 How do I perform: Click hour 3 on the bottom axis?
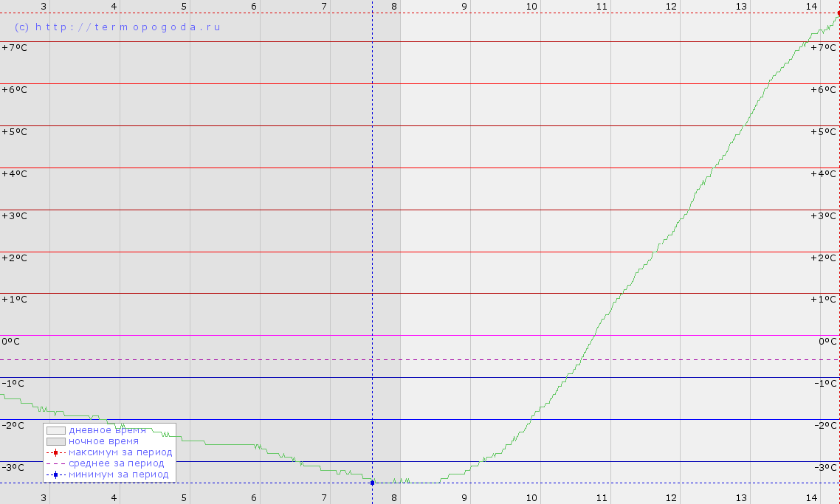44,498
